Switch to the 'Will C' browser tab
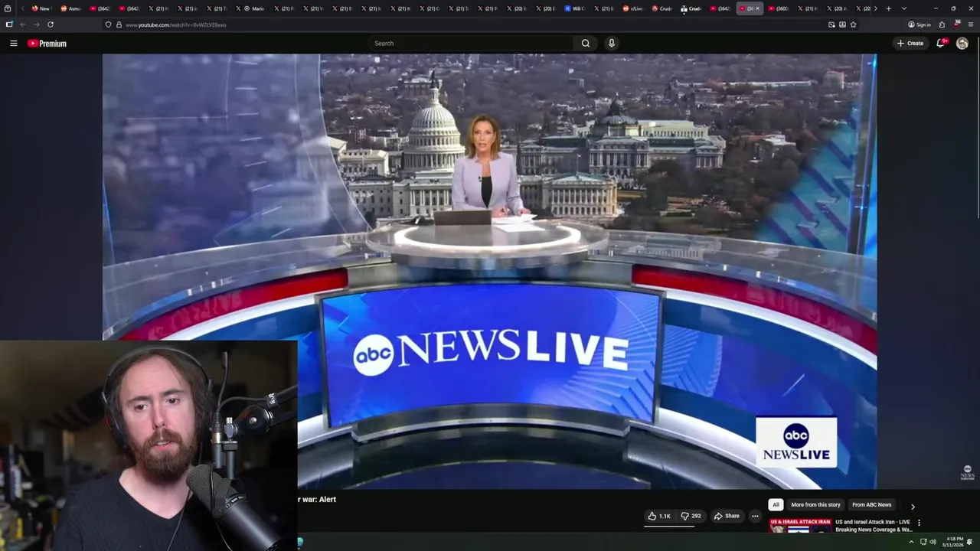The image size is (980, 551). (575, 8)
